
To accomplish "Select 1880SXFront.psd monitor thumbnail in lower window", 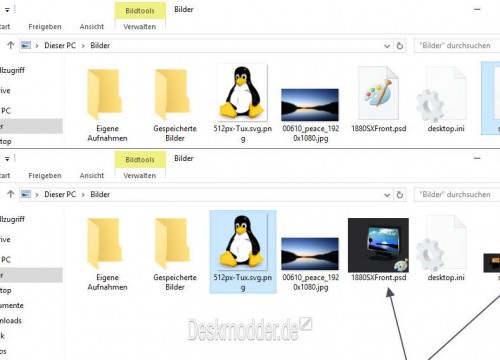I will tap(378, 245).
